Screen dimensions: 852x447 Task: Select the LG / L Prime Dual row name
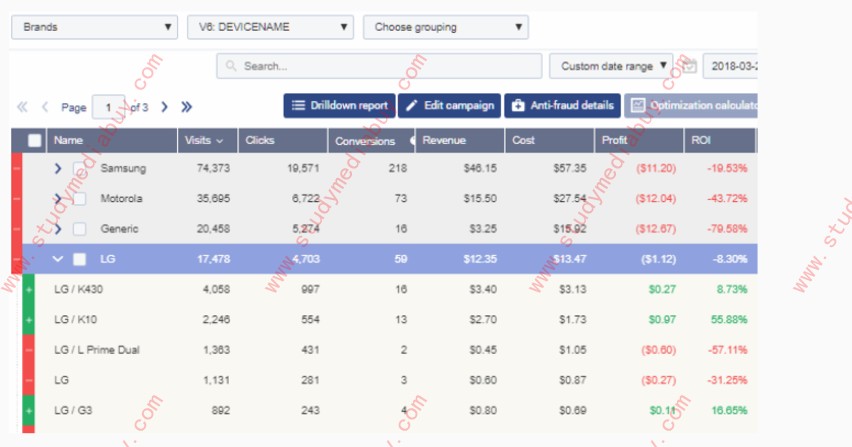(97, 350)
